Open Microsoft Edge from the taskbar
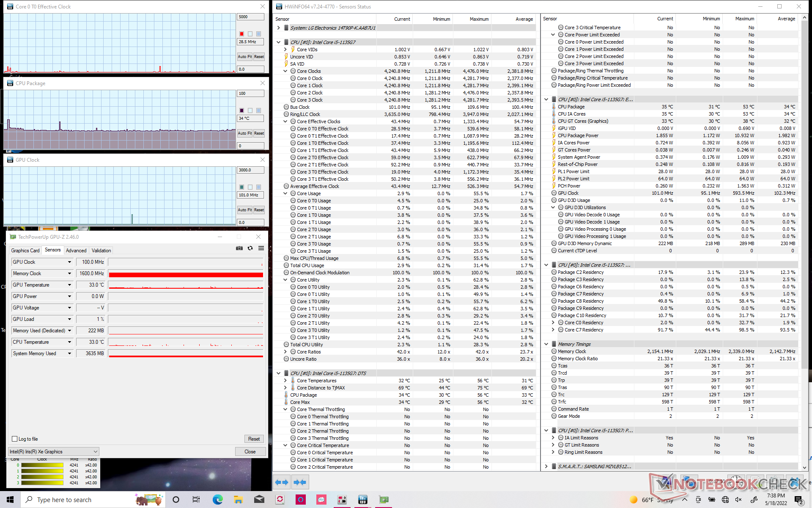Viewport: 812px width, 508px height. coord(218,500)
